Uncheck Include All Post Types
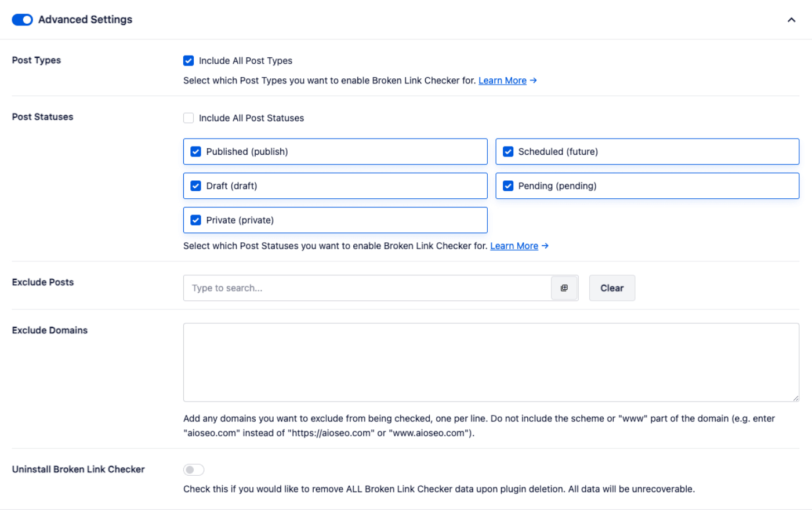This screenshot has width=812, height=510. (x=188, y=61)
